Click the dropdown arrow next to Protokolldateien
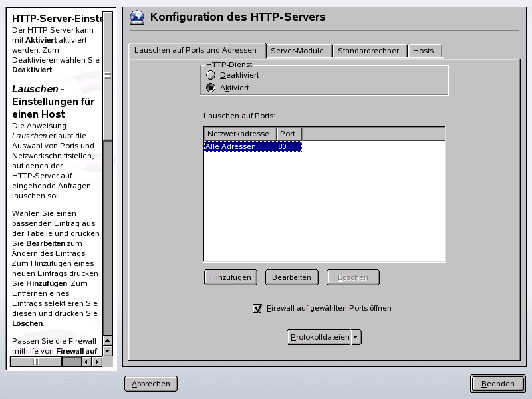Image resolution: width=532 pixels, height=399 pixels. point(357,337)
